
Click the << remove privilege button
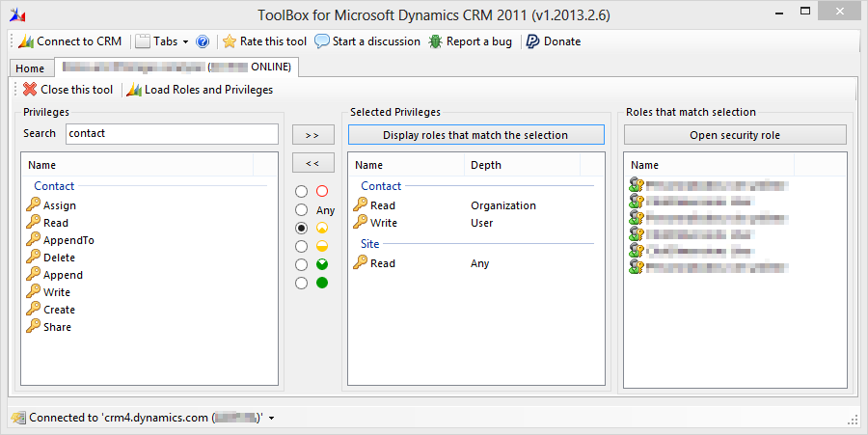(x=312, y=163)
